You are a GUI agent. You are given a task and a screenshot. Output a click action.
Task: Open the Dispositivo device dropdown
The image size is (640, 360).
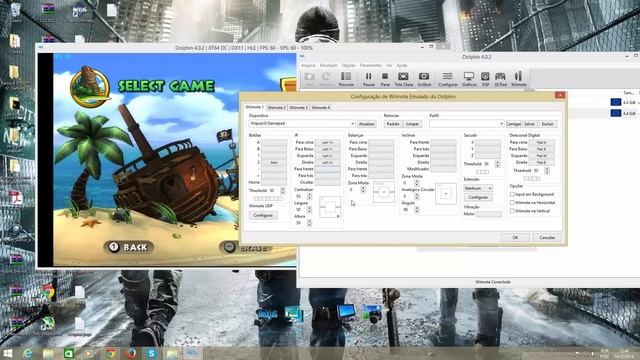pos(302,123)
